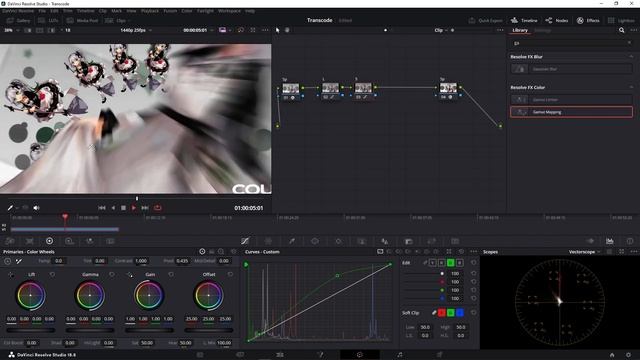The width and height of the screenshot is (640, 360).
Task: Click the Lift master wheel slider
Action: tap(31, 330)
